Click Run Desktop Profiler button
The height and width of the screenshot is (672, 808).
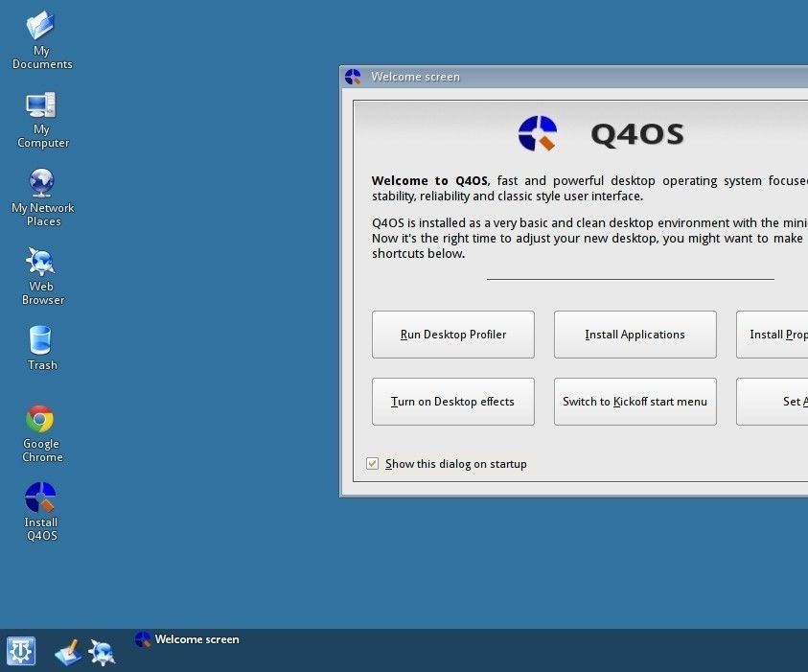click(453, 335)
